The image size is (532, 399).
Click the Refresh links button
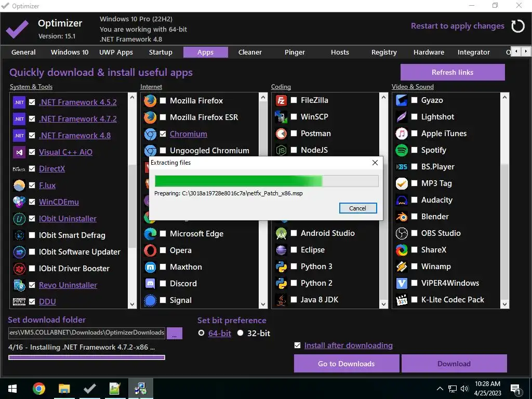coord(453,72)
